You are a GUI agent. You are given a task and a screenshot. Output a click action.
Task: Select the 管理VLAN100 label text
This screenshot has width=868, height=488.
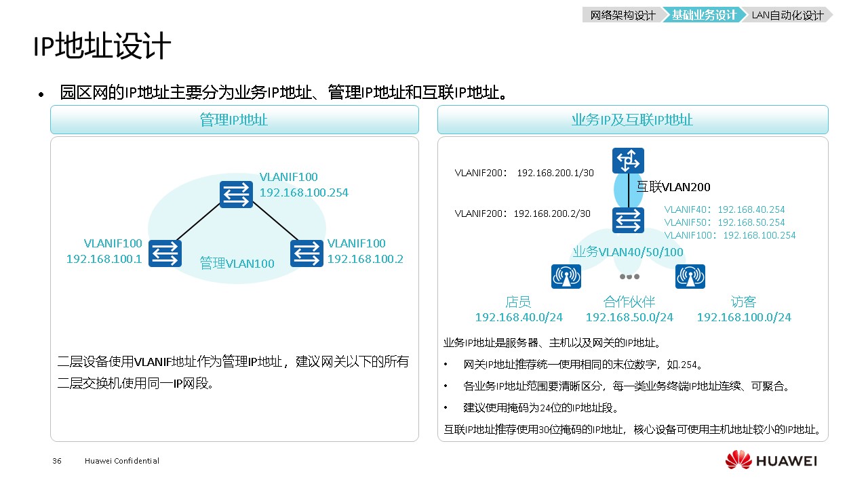pos(237,264)
